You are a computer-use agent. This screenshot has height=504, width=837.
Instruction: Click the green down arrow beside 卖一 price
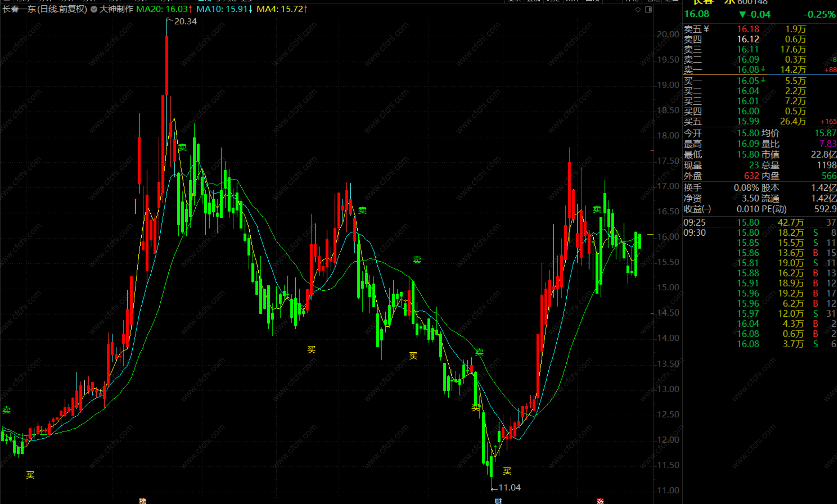pyautogui.click(x=763, y=69)
